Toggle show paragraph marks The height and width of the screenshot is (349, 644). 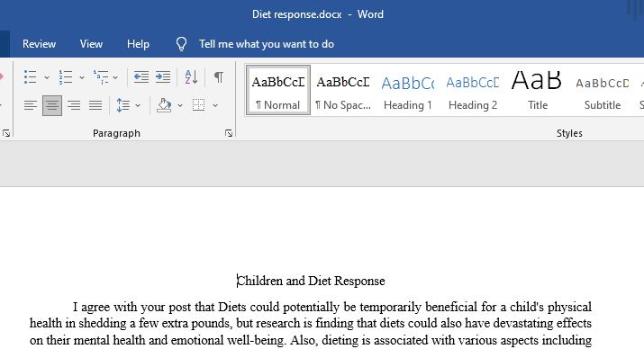(219, 77)
